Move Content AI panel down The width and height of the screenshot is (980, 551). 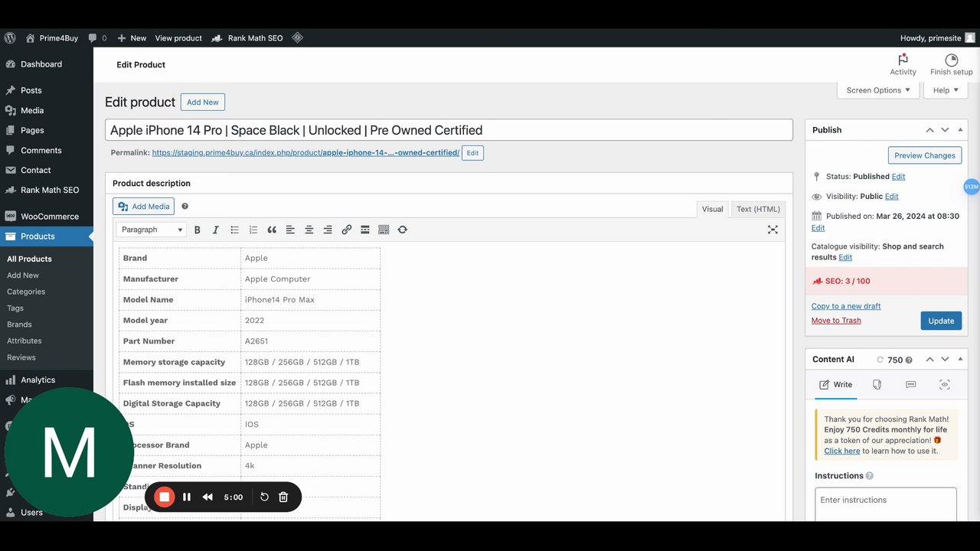[x=945, y=360]
